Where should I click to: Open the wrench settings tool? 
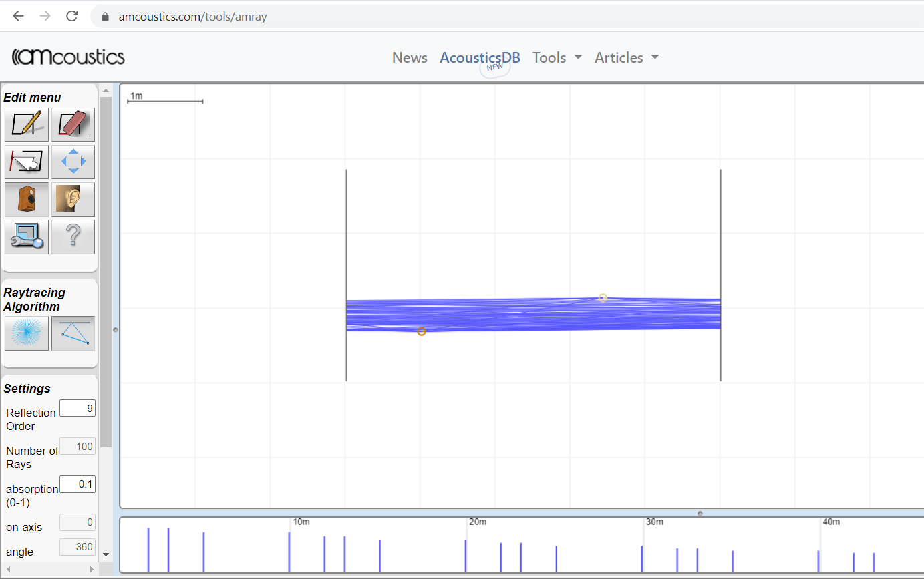27,237
